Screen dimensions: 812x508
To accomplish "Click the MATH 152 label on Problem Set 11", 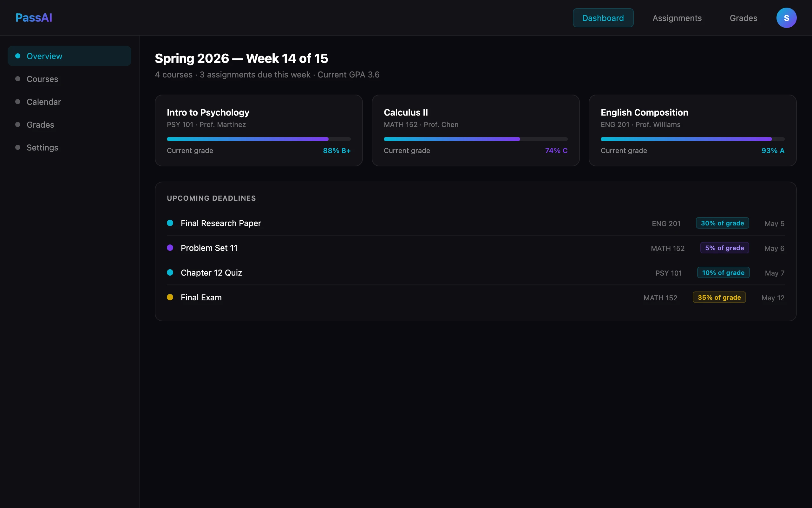I will point(667,248).
